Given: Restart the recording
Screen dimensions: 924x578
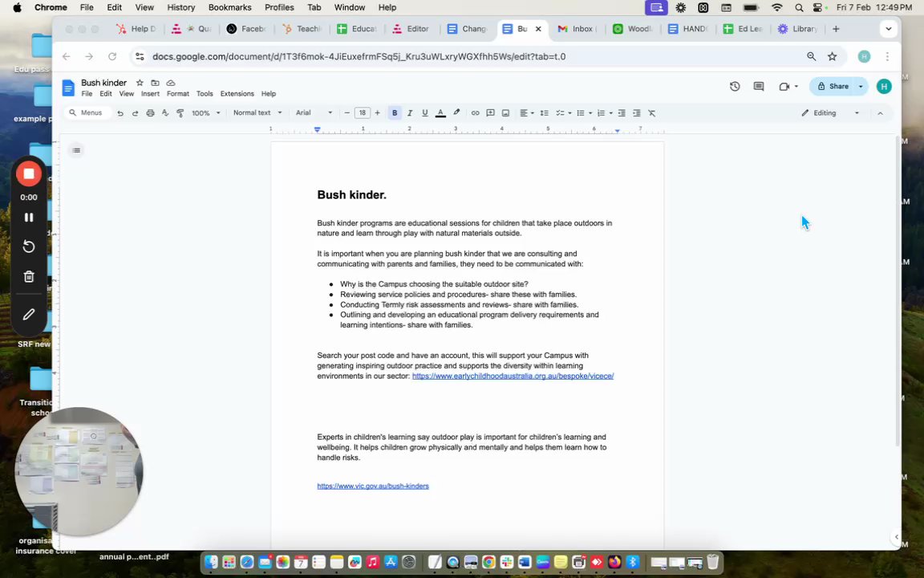Looking at the screenshot, I should (28, 246).
